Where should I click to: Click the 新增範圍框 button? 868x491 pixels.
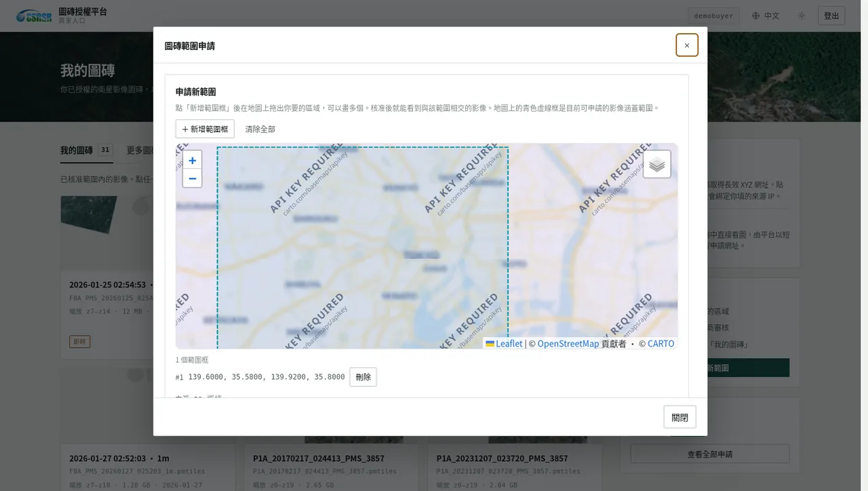(205, 129)
